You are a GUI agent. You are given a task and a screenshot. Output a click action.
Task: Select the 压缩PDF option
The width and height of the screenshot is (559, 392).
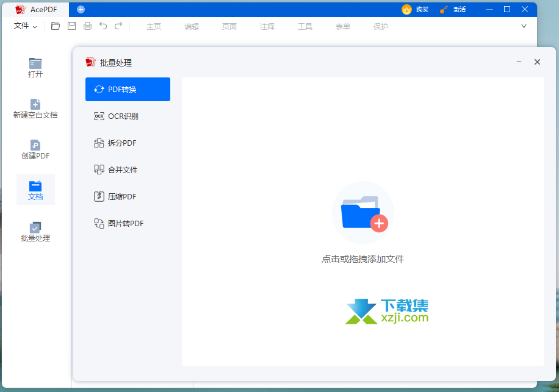pyautogui.click(x=128, y=196)
